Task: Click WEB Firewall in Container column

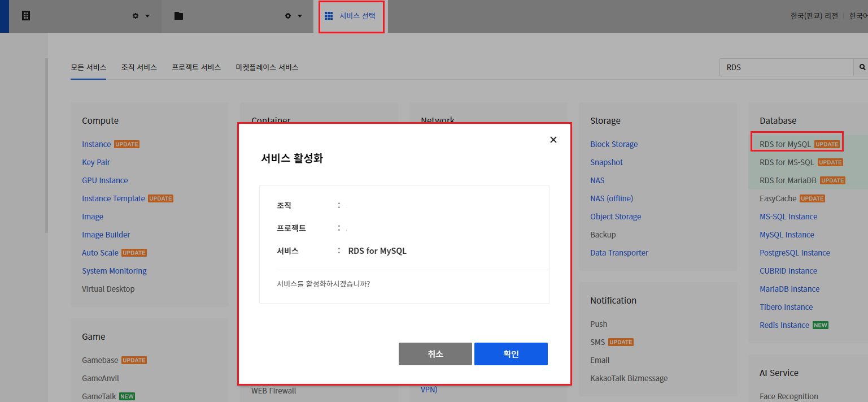Action: 273,391
